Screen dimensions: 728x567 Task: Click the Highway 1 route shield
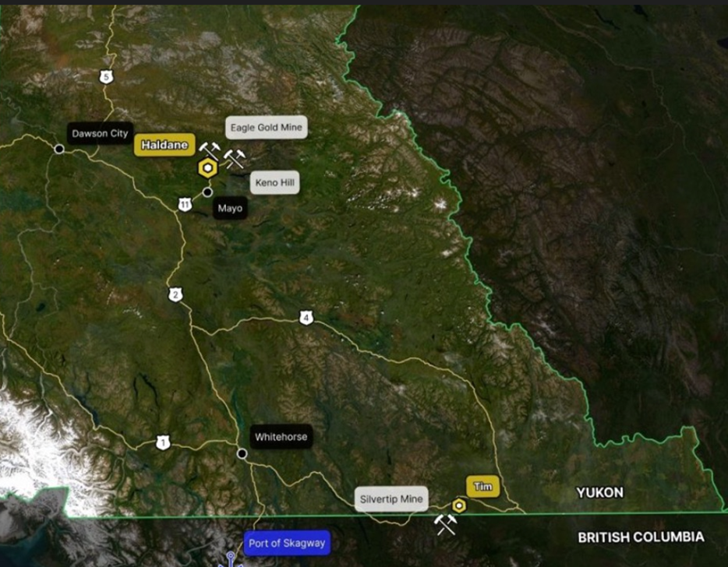click(x=163, y=442)
